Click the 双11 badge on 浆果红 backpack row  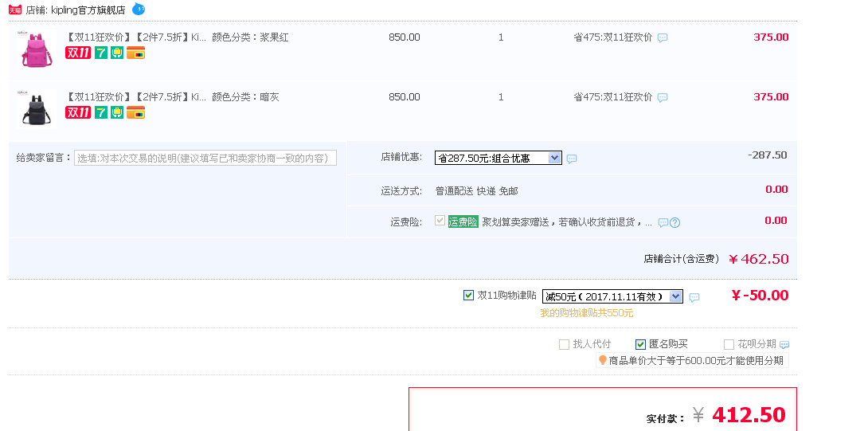tap(78, 53)
